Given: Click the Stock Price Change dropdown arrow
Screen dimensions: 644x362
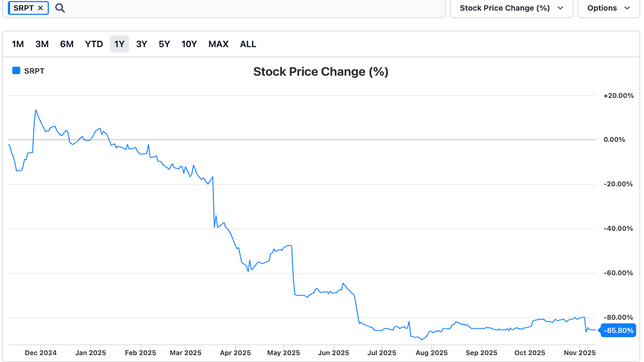Looking at the screenshot, I should point(560,8).
